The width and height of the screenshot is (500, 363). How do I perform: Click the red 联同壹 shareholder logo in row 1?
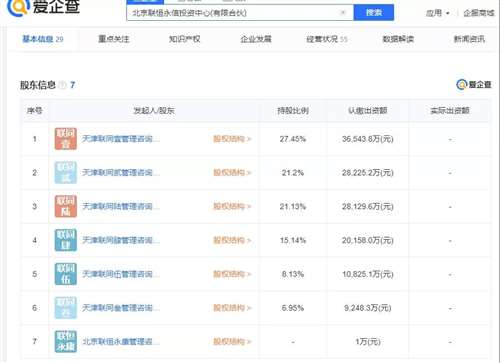66,139
